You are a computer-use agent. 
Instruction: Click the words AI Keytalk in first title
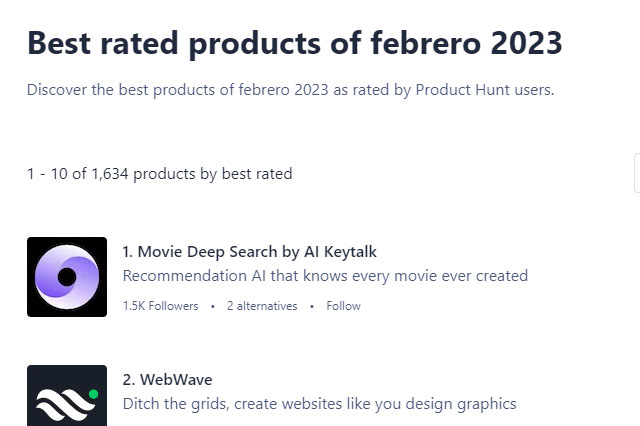[x=340, y=252]
